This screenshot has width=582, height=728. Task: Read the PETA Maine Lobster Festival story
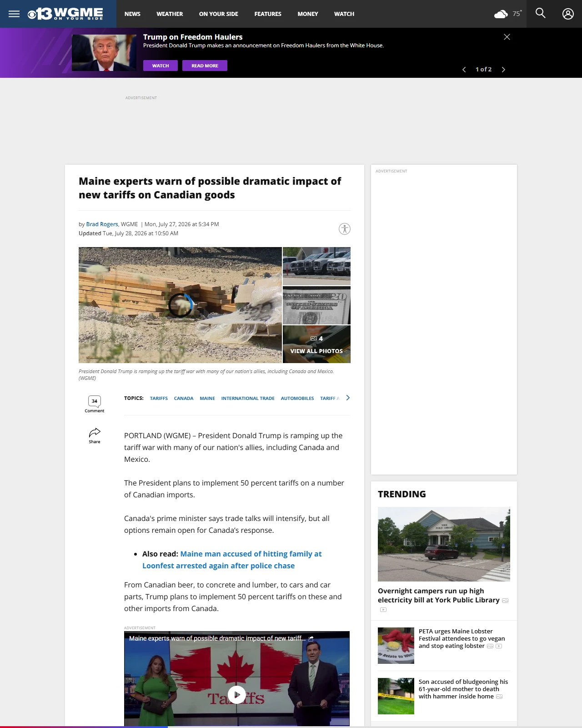pyautogui.click(x=462, y=638)
